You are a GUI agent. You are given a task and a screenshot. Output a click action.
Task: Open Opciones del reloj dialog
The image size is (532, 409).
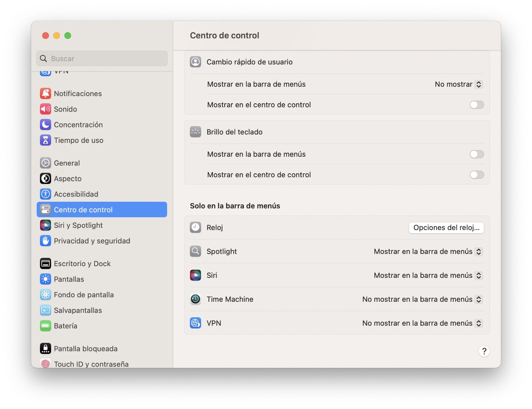tap(446, 227)
